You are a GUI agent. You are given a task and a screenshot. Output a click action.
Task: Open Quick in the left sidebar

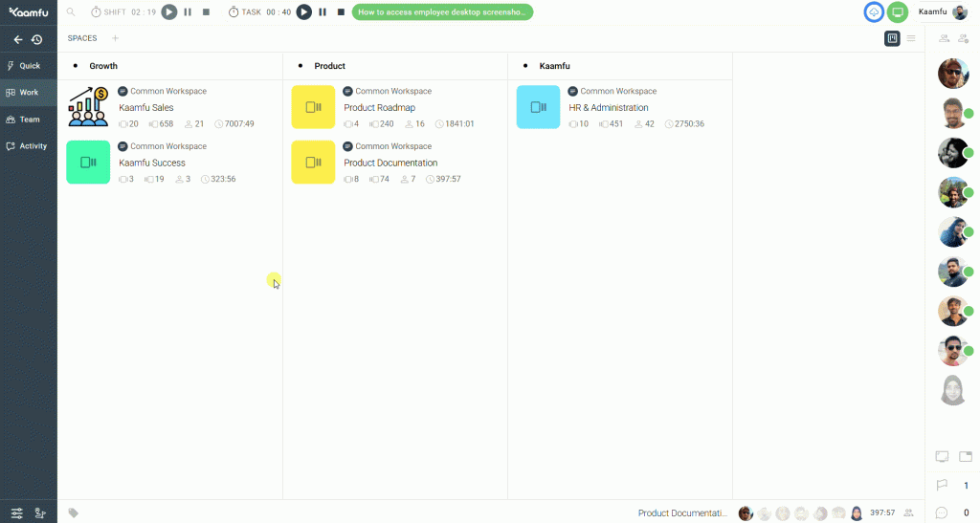29,66
